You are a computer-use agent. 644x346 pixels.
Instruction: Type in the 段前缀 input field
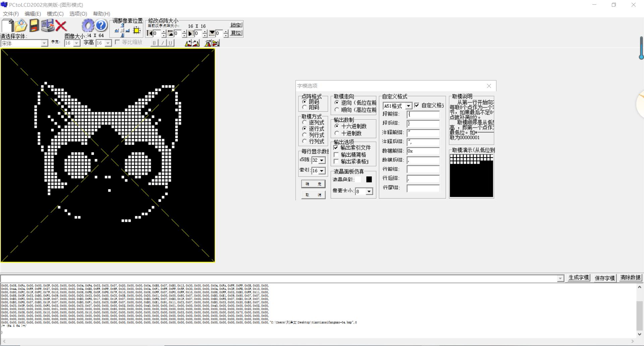(423, 114)
